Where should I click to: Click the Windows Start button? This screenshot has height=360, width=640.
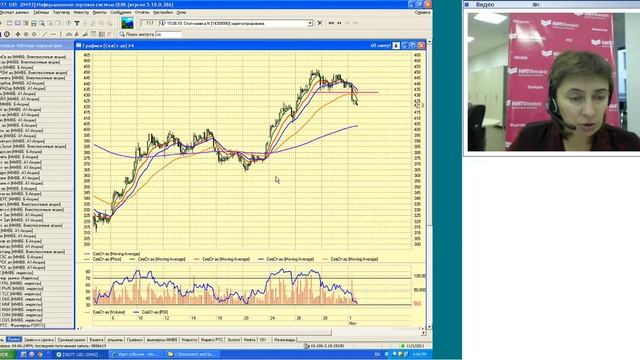[7, 355]
